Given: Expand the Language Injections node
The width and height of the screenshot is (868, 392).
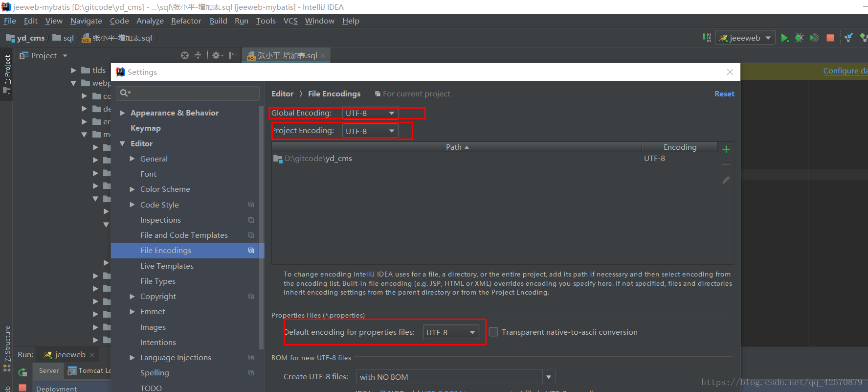Looking at the screenshot, I should point(132,357).
